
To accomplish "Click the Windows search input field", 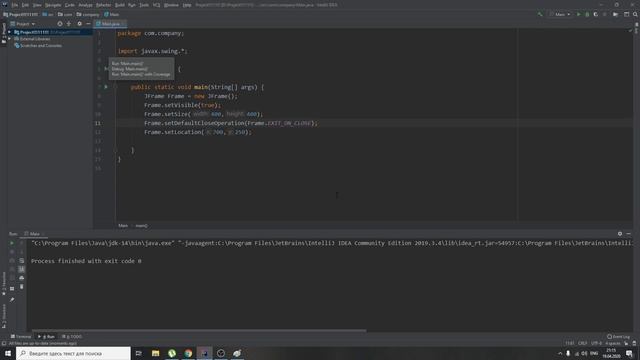I will point(73,353).
